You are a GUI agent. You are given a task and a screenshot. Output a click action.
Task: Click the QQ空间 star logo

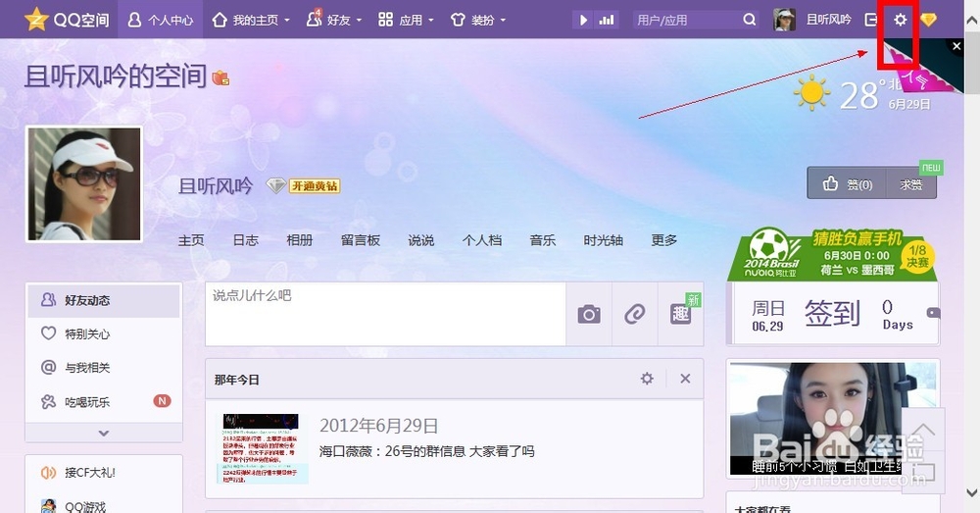point(36,20)
